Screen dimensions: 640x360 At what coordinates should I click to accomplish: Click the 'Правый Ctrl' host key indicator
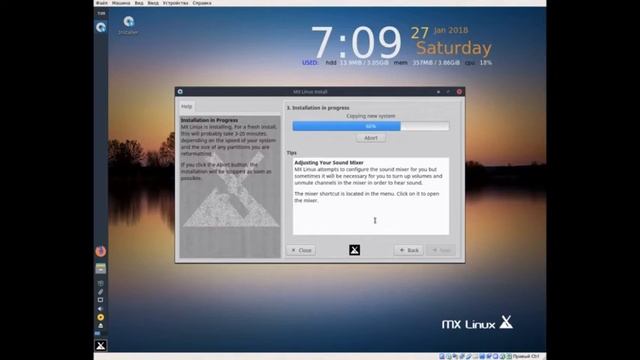point(526,356)
